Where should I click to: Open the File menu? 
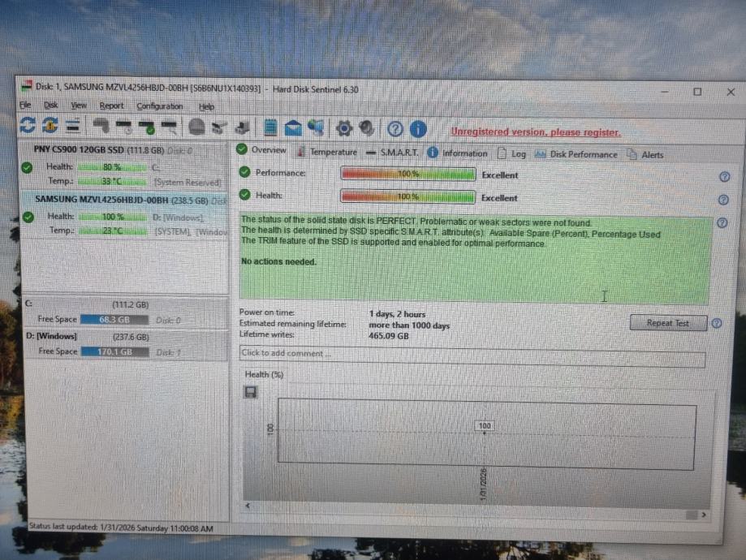(x=25, y=105)
